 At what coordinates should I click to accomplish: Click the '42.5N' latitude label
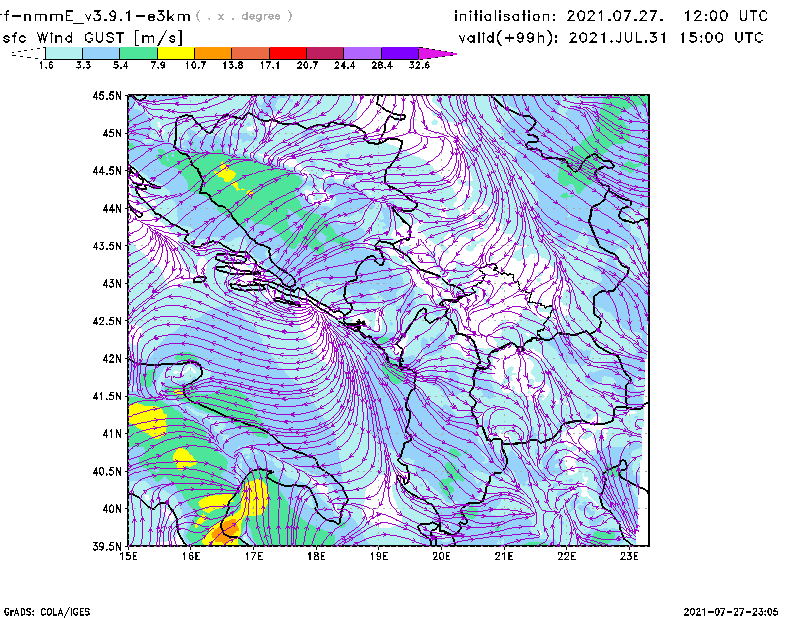click(x=107, y=321)
